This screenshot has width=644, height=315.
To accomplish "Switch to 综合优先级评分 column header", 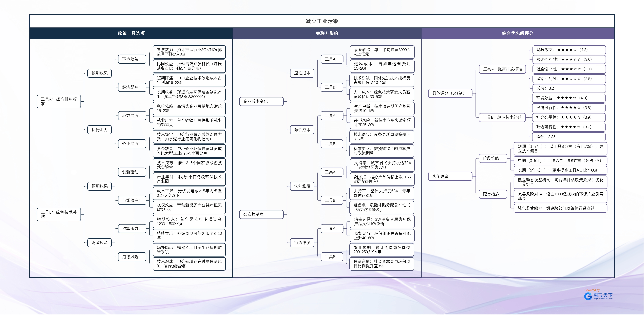I will 517,33.
